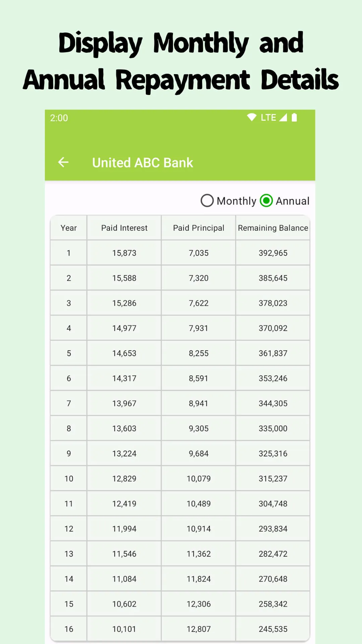Click the battery icon in the status bar

pyautogui.click(x=294, y=117)
